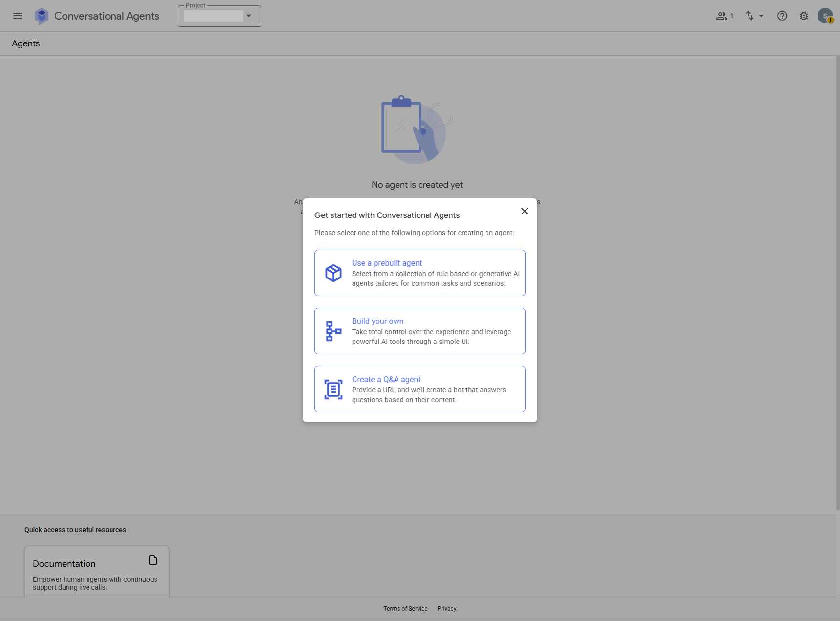Expand the Project selector dropdown
The width and height of the screenshot is (840, 621).
tap(249, 16)
